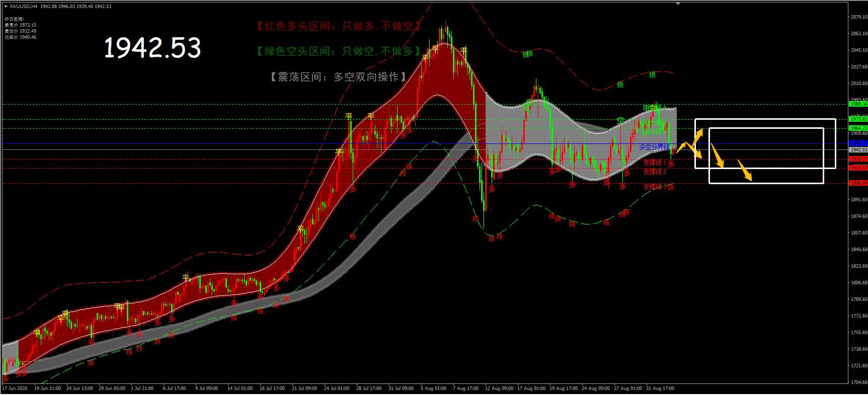868x395 pixels.
Task: Click the 昨日数据 label
Action: 14,19
